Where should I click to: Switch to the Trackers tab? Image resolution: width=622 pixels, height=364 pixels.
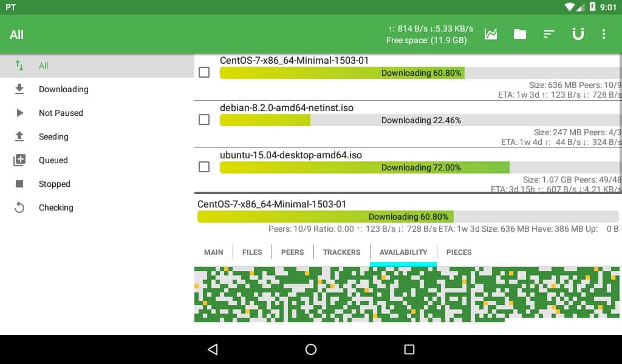pyautogui.click(x=341, y=252)
